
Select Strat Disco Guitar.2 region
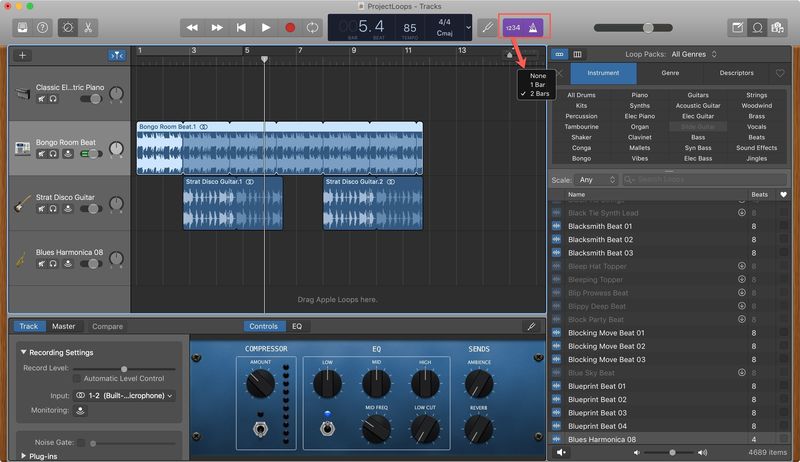click(372, 203)
